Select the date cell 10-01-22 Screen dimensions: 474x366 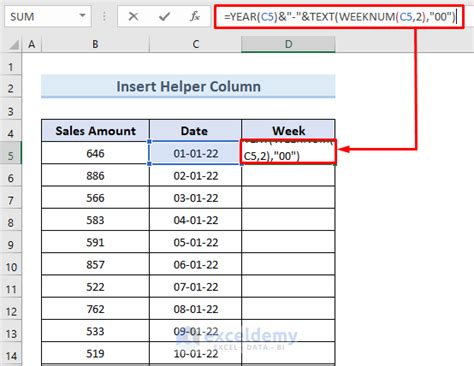point(196,353)
